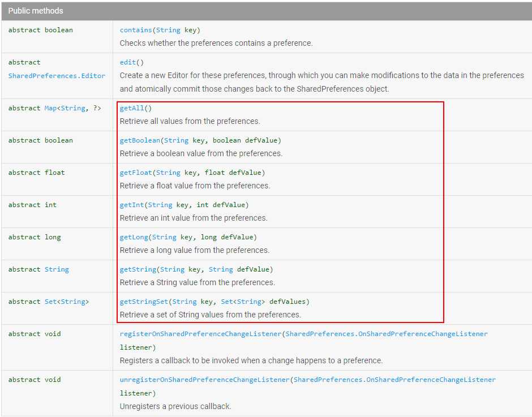Click OnSharedPreferenceChangeListener type in unregister method
The height and width of the screenshot is (417, 532).
(x=394, y=379)
